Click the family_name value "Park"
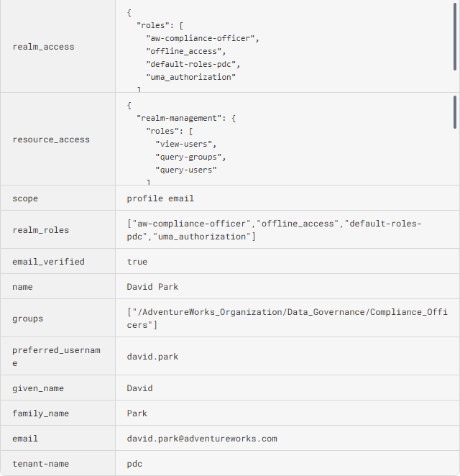The height and width of the screenshot is (476, 460). pyautogui.click(x=137, y=413)
